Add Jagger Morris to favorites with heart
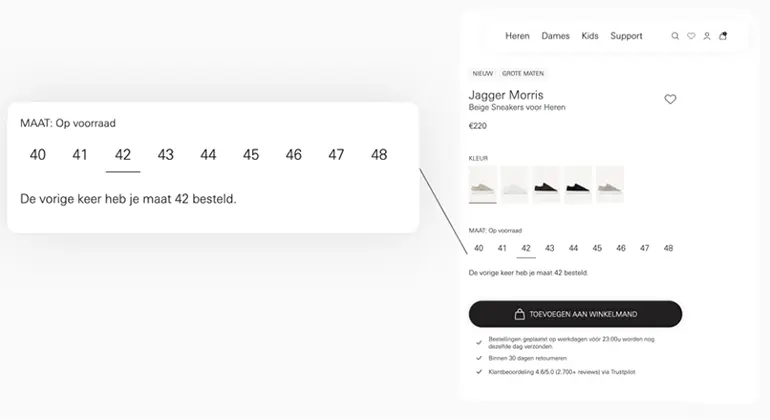The width and height of the screenshot is (770, 420). (670, 99)
